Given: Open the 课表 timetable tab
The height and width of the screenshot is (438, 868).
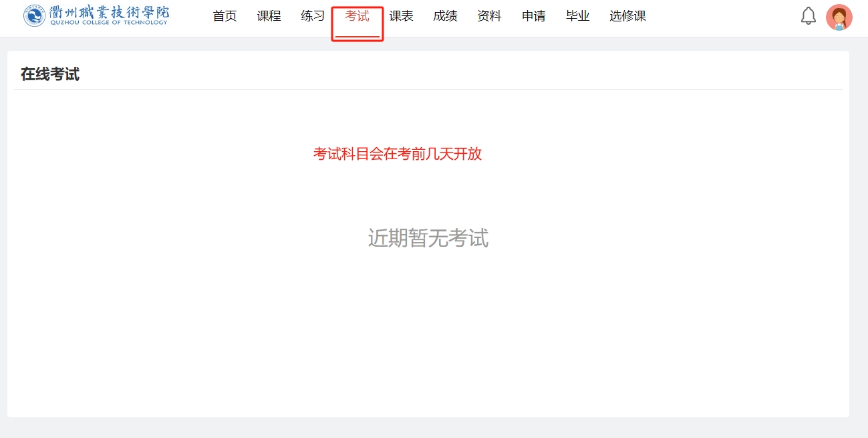Looking at the screenshot, I should click(401, 16).
